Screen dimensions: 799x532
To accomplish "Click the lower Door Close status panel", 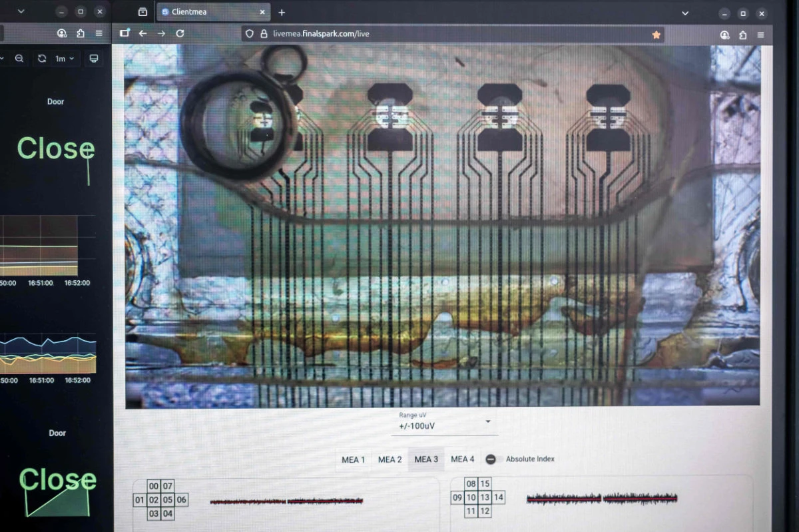I will pos(56,473).
